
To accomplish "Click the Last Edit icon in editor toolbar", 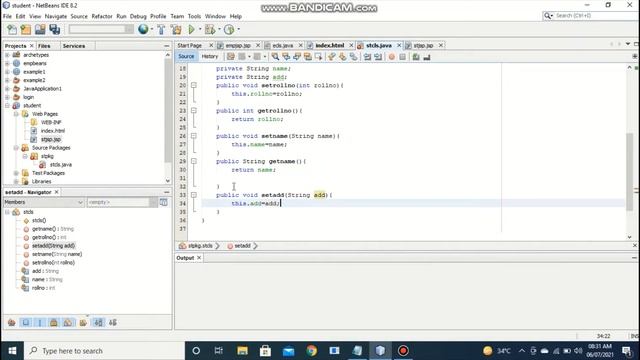I will [x=231, y=57].
